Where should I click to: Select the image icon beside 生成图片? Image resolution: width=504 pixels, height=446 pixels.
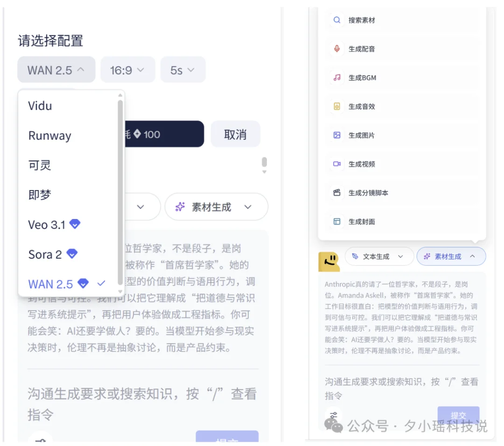click(336, 135)
